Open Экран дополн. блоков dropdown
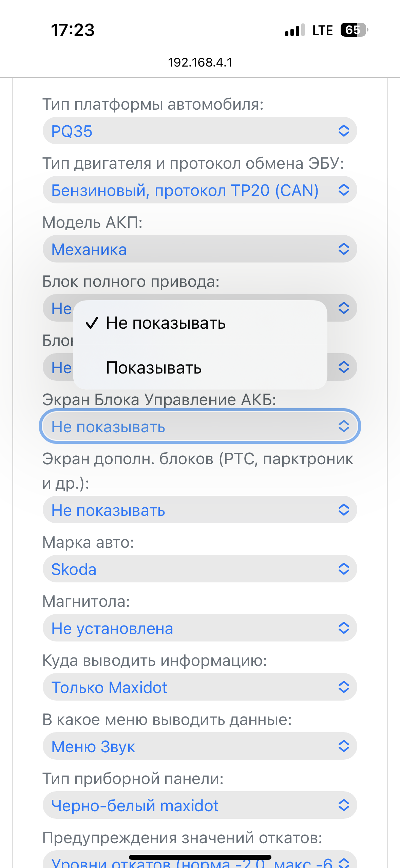Screen dimensions: 400x868 click(200, 510)
